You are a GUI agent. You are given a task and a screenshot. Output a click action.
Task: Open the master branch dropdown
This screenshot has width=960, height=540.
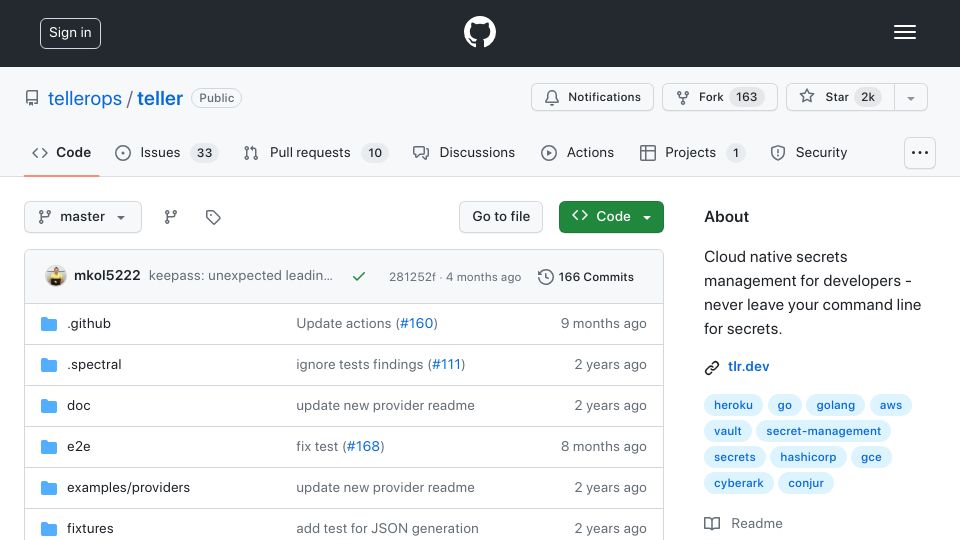(83, 217)
